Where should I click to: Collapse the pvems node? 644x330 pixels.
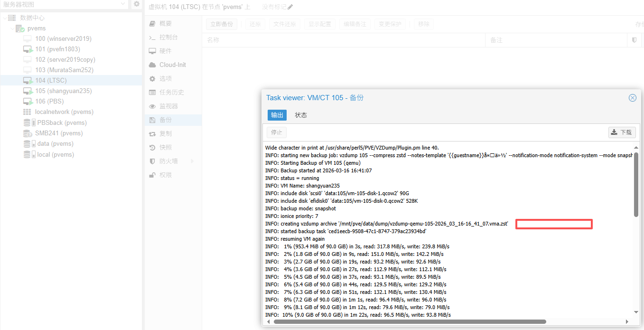[12, 28]
